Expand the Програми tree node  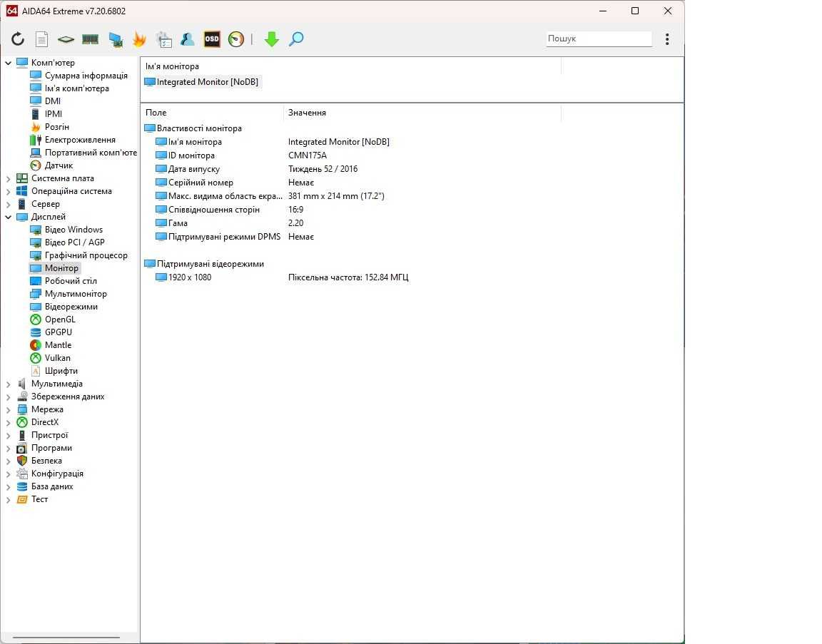tap(9, 448)
